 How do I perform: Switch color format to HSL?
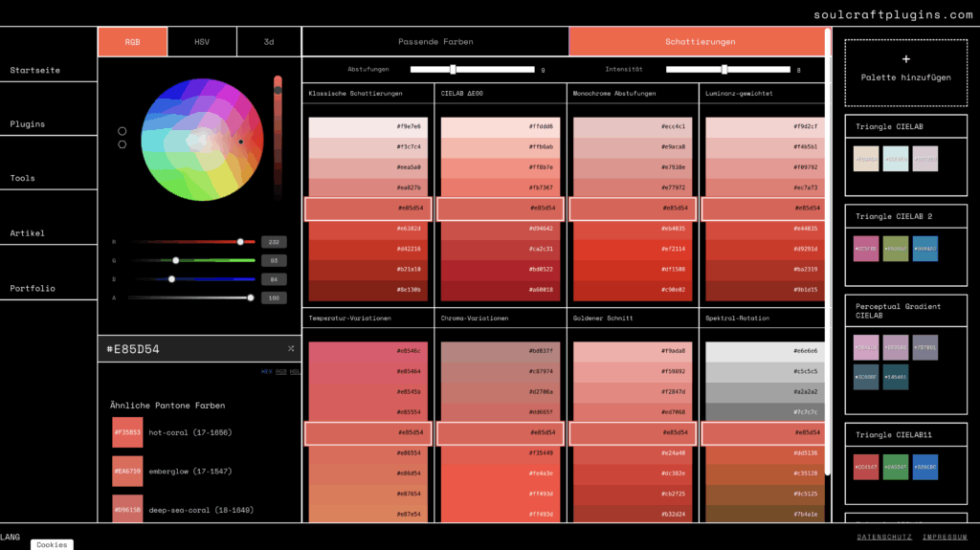(295, 371)
